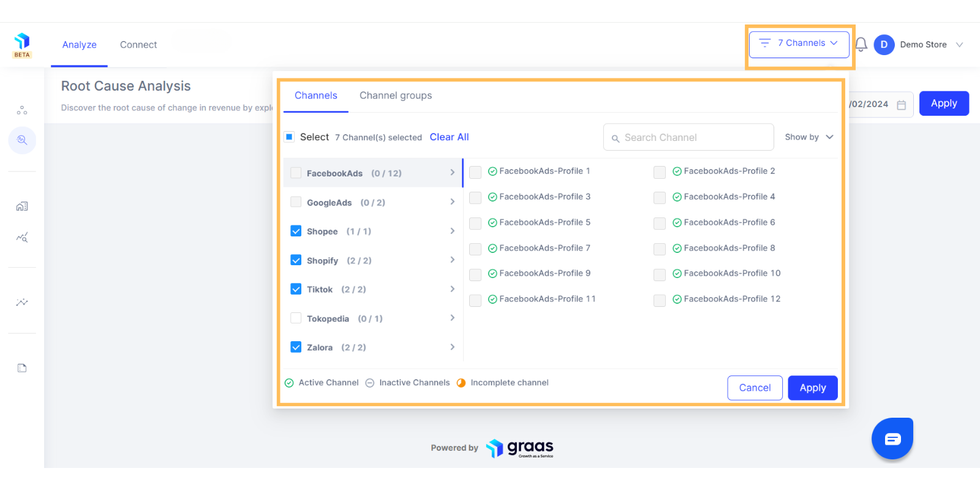Click the Graas BETA logo icon
The height and width of the screenshot is (490, 980).
(22, 45)
